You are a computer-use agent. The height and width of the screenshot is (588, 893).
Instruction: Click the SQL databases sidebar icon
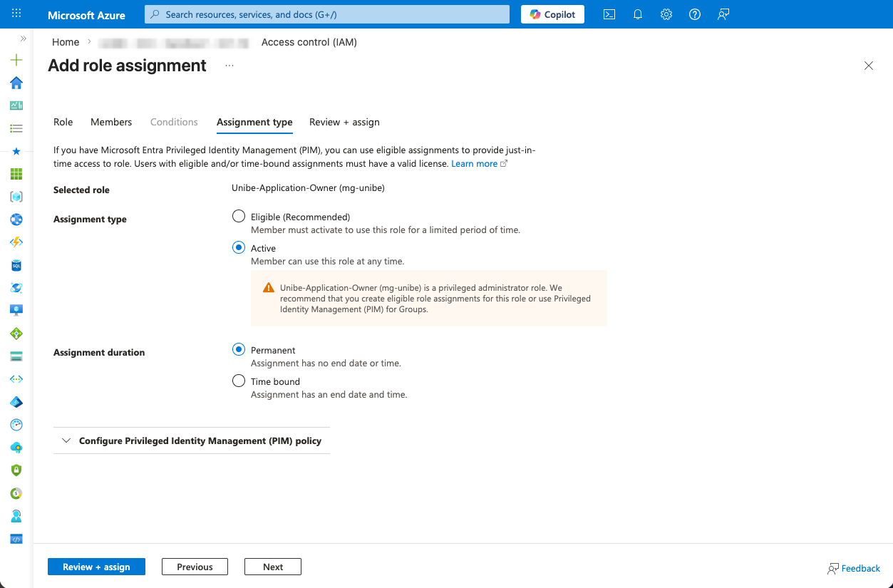(16, 265)
